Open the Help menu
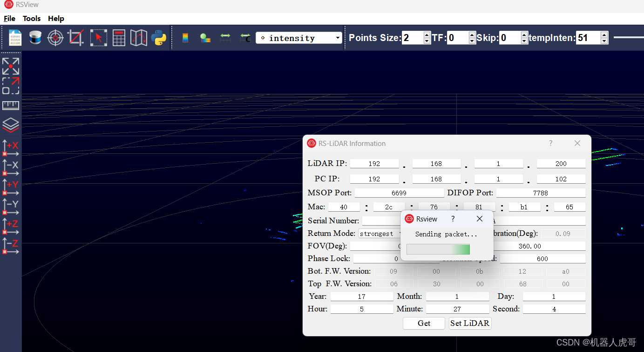The image size is (644, 352). (56, 19)
